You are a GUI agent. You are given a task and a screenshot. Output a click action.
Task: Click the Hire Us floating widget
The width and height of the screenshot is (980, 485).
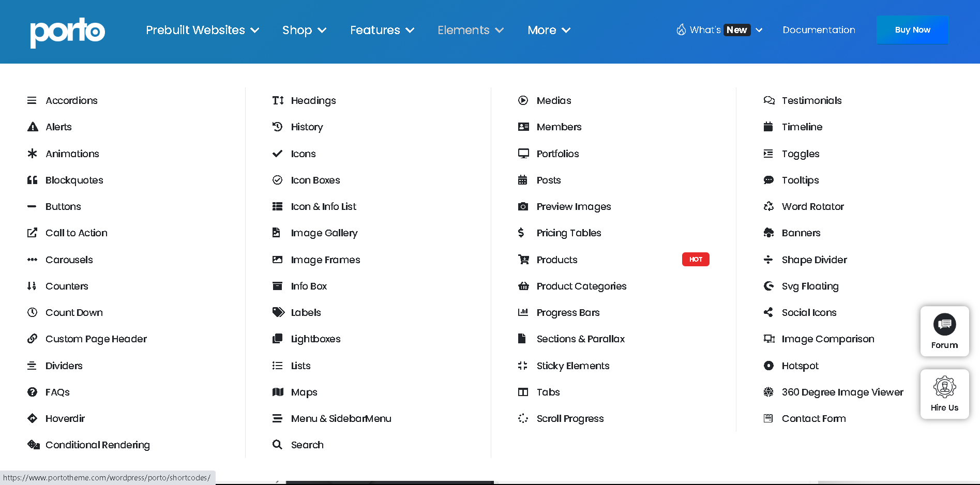944,394
